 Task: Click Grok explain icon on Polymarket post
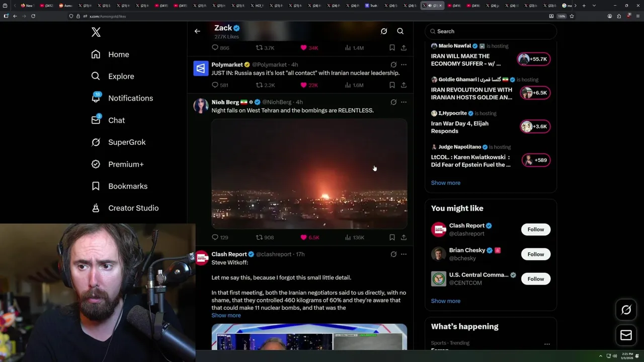point(393,65)
